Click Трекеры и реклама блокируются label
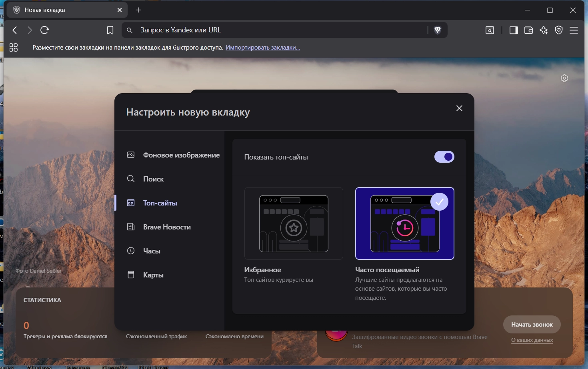Screen dimensions: 588x369 tap(66, 337)
